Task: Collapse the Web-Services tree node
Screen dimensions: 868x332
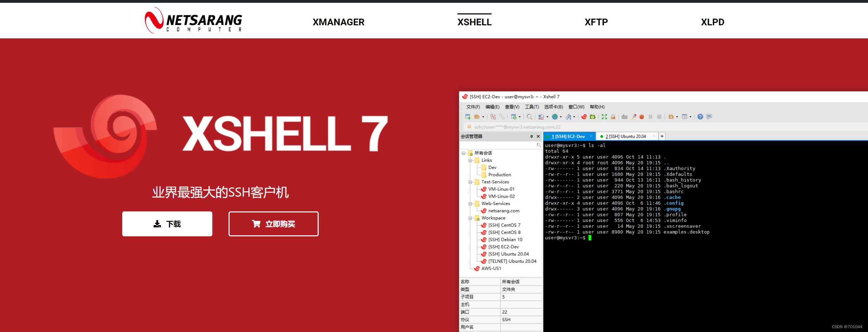Action: tap(470, 203)
